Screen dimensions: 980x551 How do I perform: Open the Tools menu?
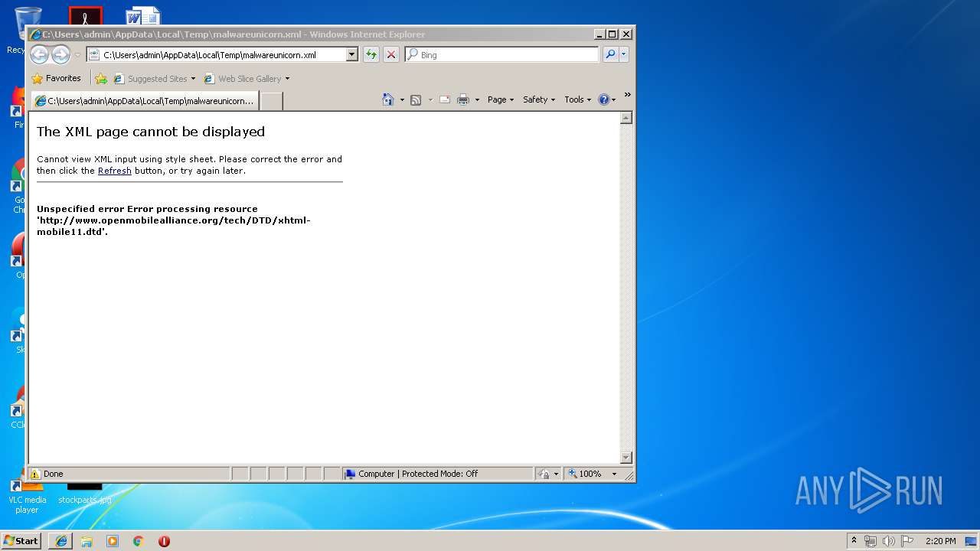578,99
